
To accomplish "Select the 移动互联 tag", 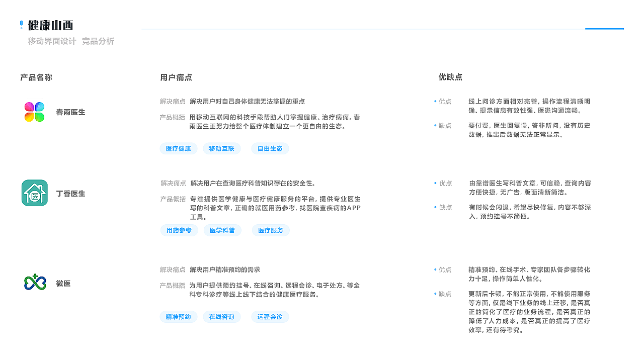I will pyautogui.click(x=222, y=148).
